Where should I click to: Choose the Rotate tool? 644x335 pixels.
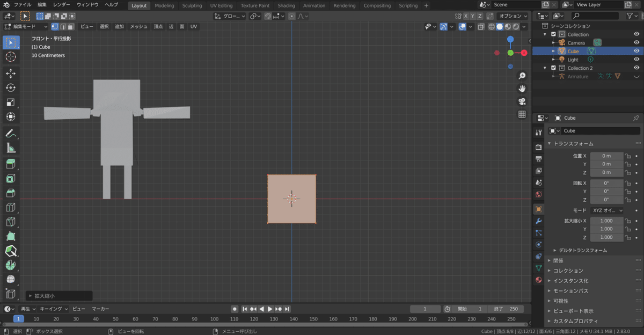[11, 88]
